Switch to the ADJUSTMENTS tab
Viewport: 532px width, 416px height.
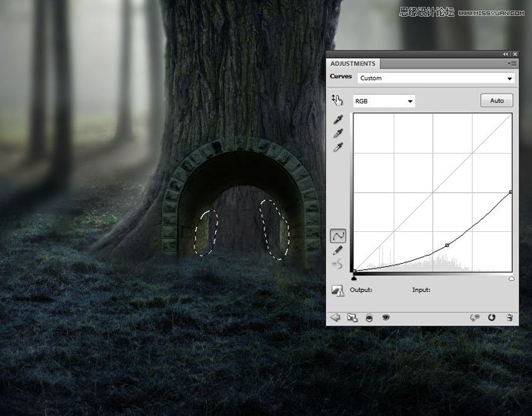[x=353, y=64]
